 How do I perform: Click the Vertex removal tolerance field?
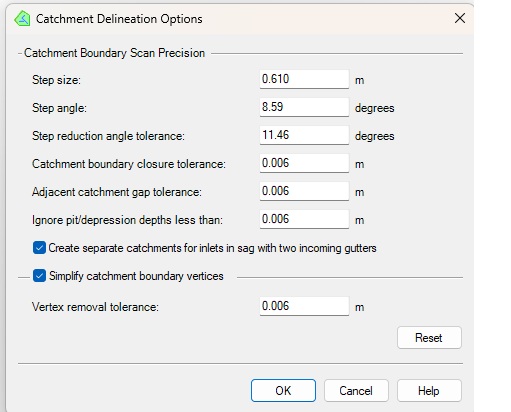304,306
